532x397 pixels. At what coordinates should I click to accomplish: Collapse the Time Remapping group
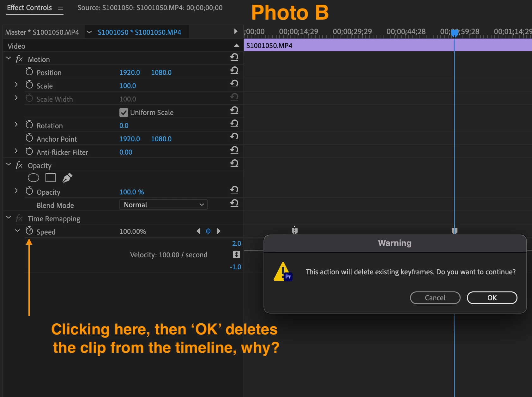[9, 218]
